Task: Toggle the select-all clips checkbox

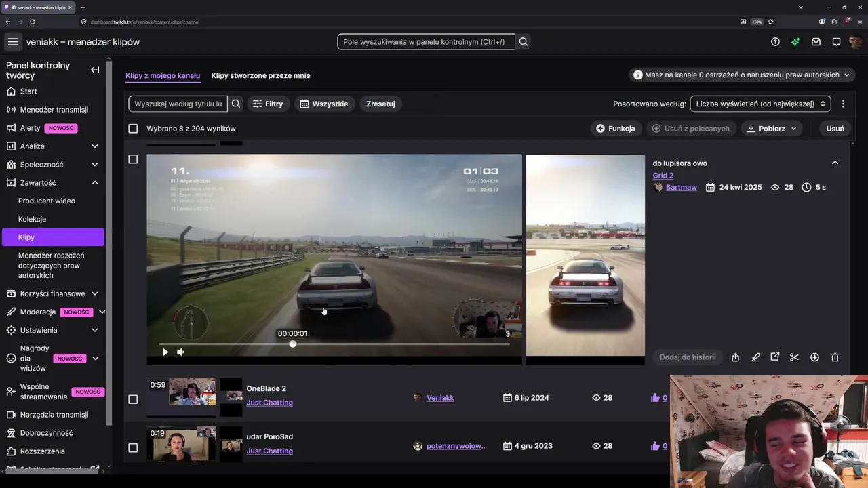Action: 133,129
